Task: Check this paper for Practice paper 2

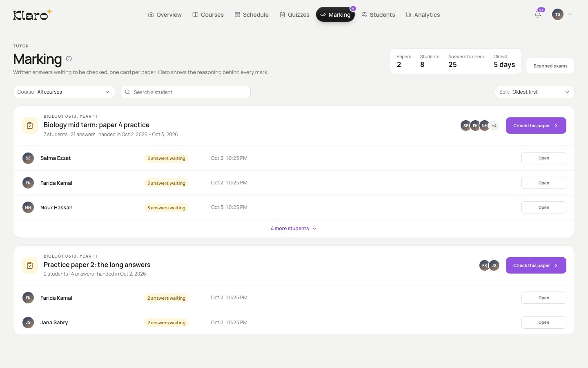Action: pos(536,265)
